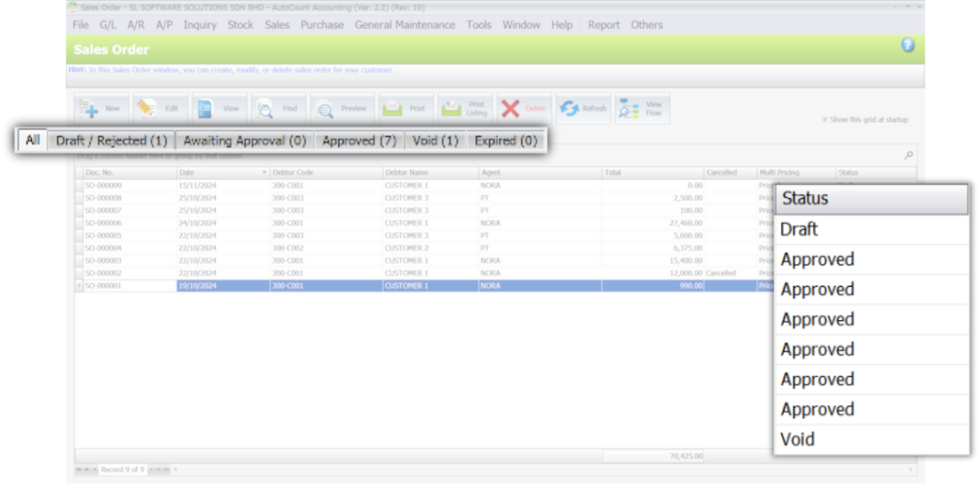Click the 12,000.00 total cell
The image size is (980, 484).
click(653, 273)
